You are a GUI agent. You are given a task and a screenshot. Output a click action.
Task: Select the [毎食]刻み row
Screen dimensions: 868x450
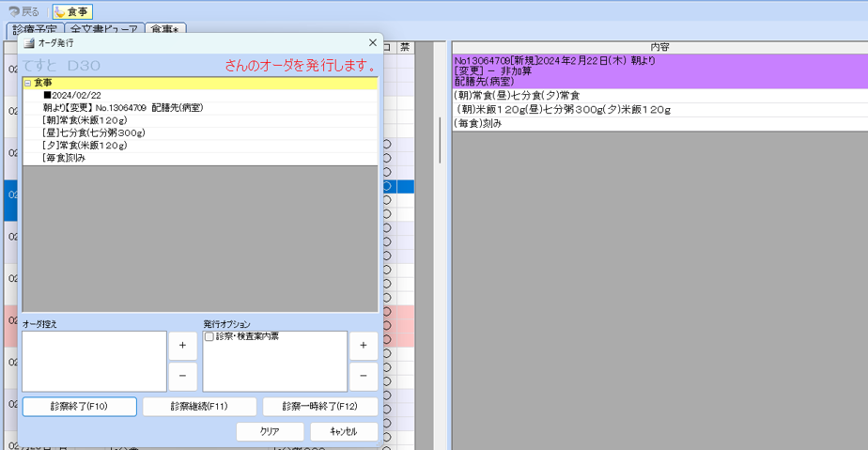click(200, 159)
